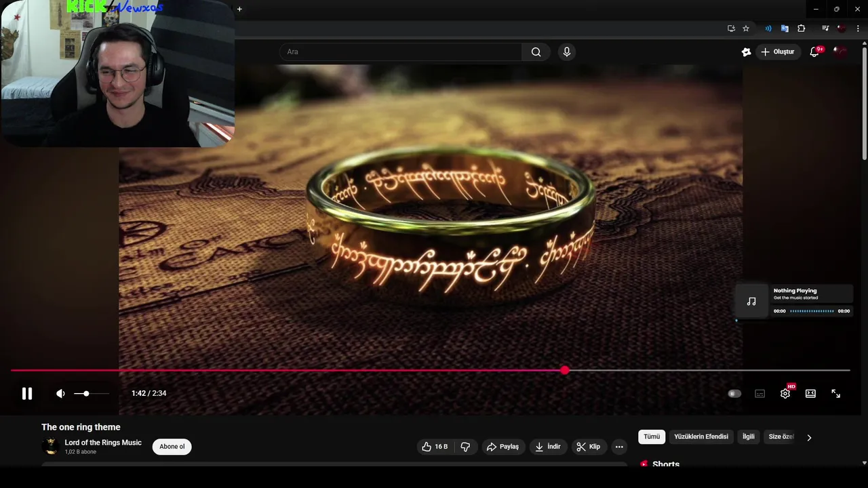Open browser media control playlist icon
Viewport: 868px width, 488px height.
click(x=825, y=28)
